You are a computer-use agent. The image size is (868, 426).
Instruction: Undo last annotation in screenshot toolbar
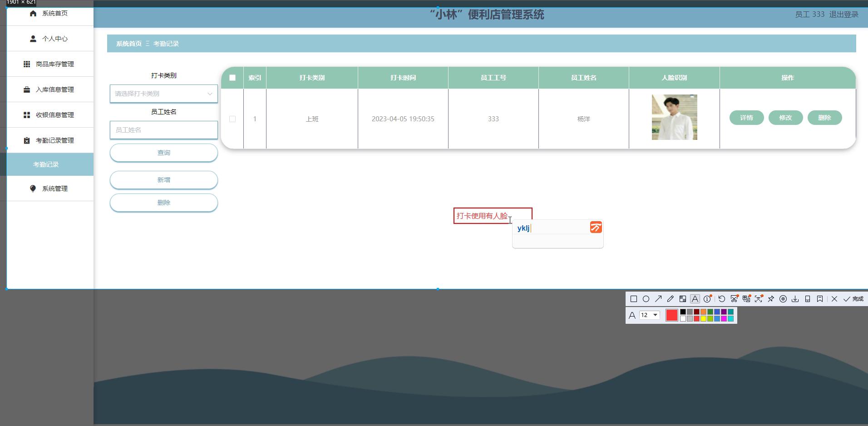(x=722, y=299)
